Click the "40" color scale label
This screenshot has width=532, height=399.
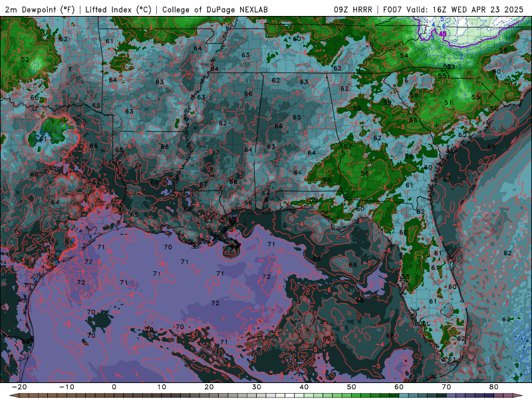[304, 387]
